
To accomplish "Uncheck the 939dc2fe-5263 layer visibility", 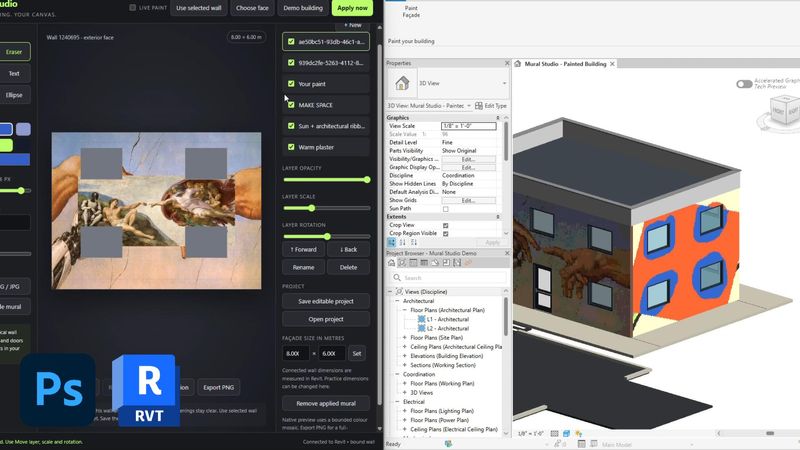I will pos(291,63).
